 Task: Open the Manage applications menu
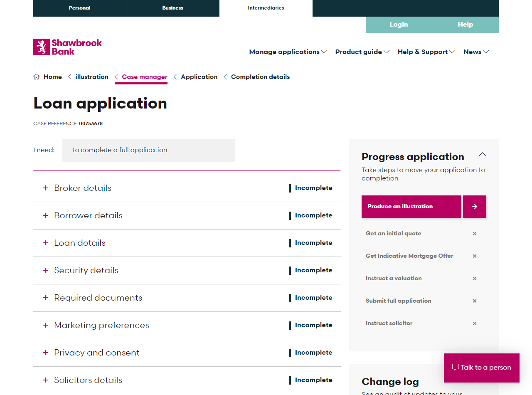(288, 52)
